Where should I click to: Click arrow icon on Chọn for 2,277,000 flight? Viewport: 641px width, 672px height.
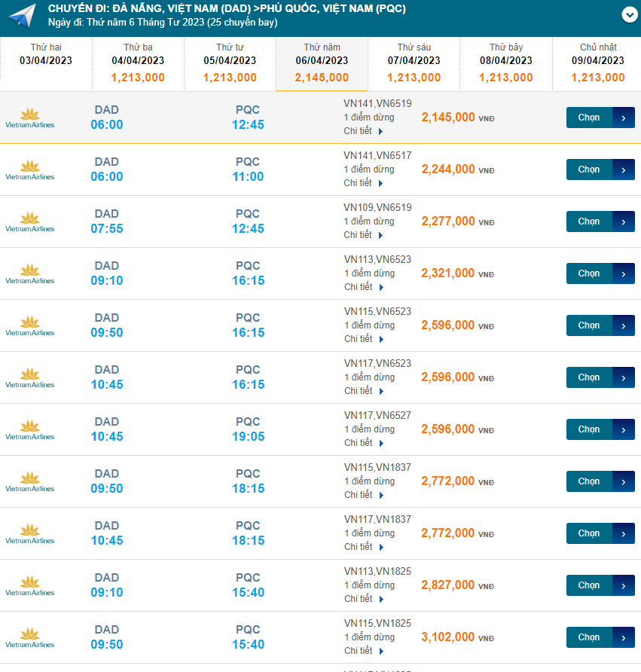624,221
